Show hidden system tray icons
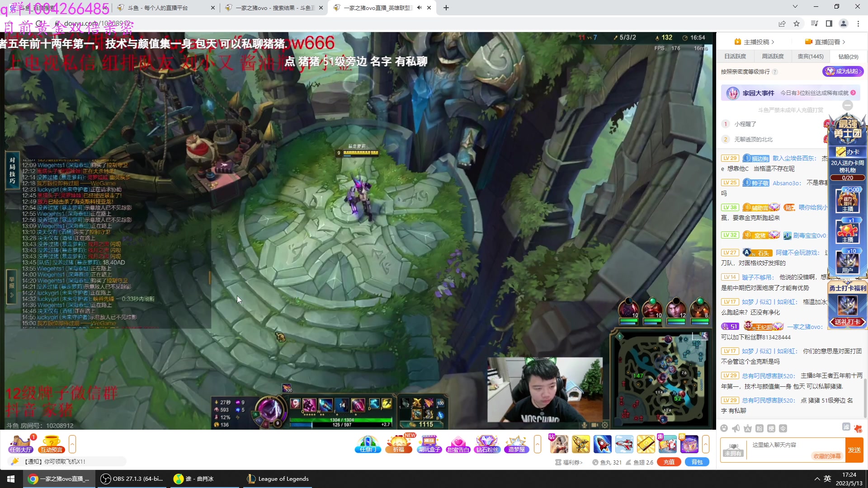The width and height of the screenshot is (868, 488). [x=817, y=479]
